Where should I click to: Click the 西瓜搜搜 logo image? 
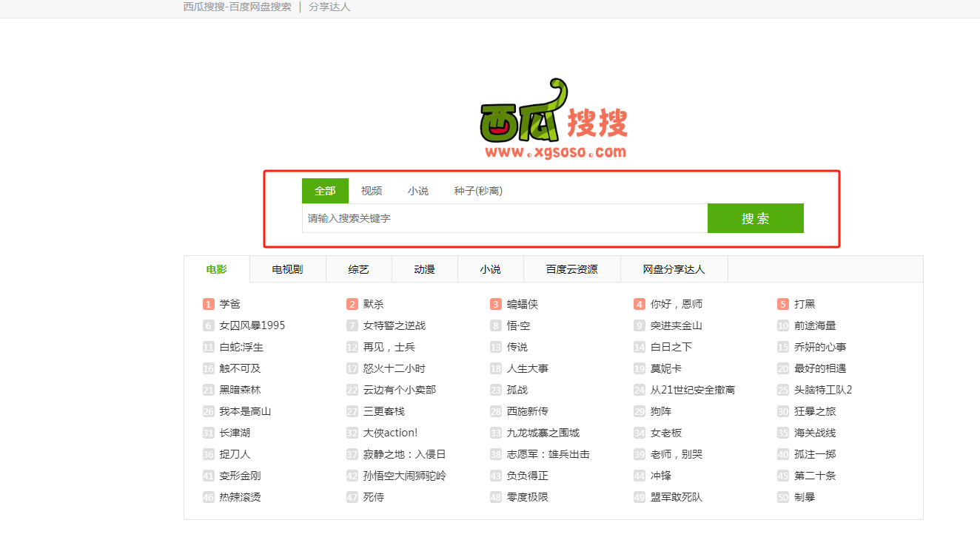(x=553, y=118)
